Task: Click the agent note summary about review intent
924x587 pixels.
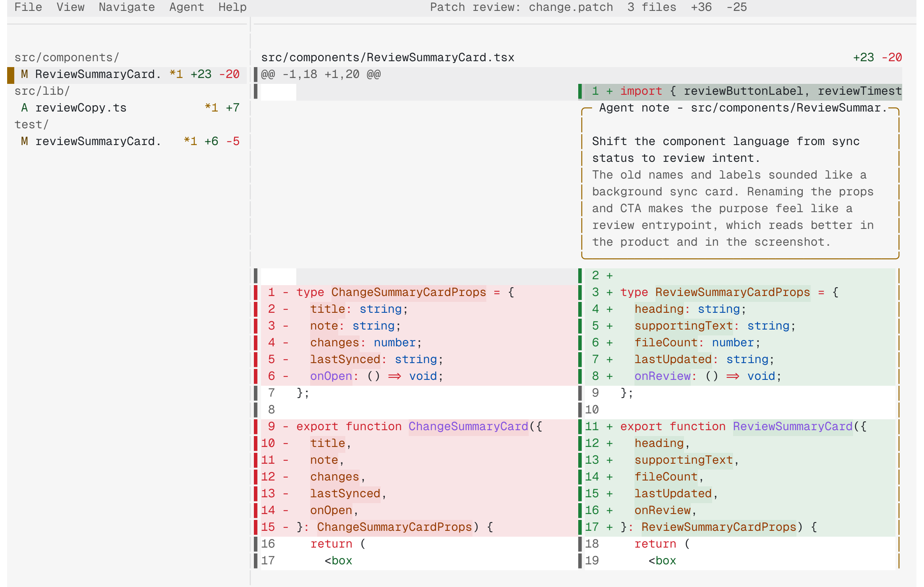Action: pos(726,150)
